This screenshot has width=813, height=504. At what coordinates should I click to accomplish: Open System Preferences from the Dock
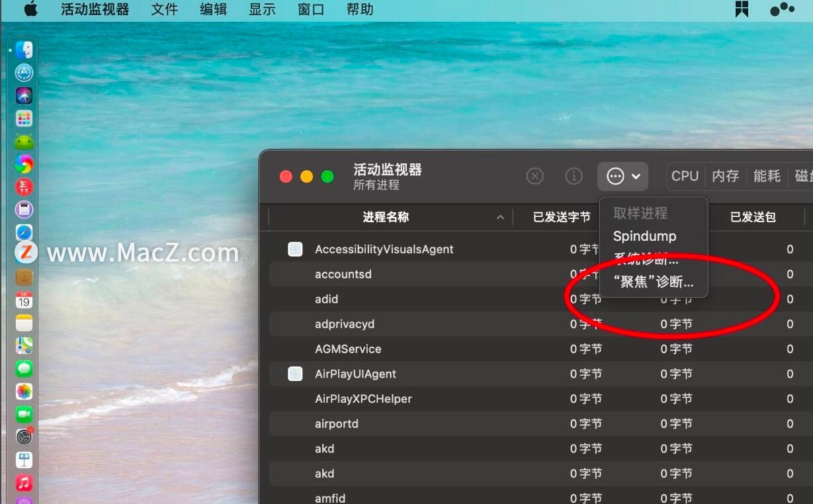[x=24, y=437]
